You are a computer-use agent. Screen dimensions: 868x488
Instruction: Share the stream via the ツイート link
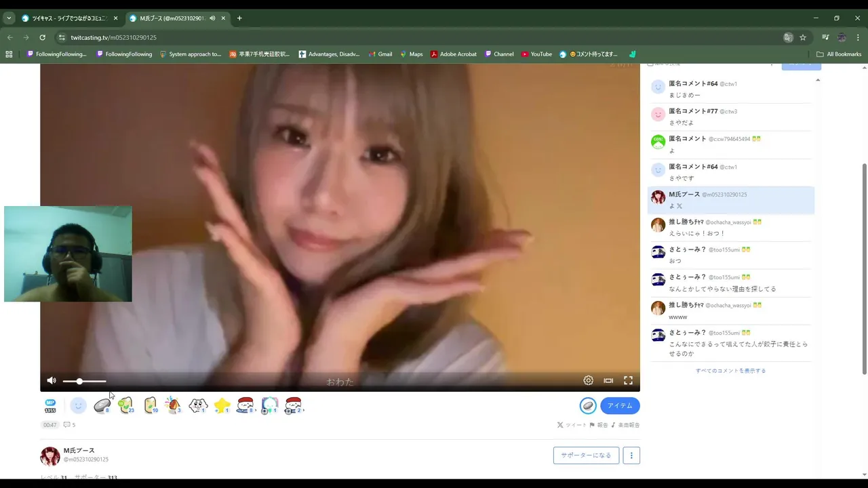pos(572,425)
